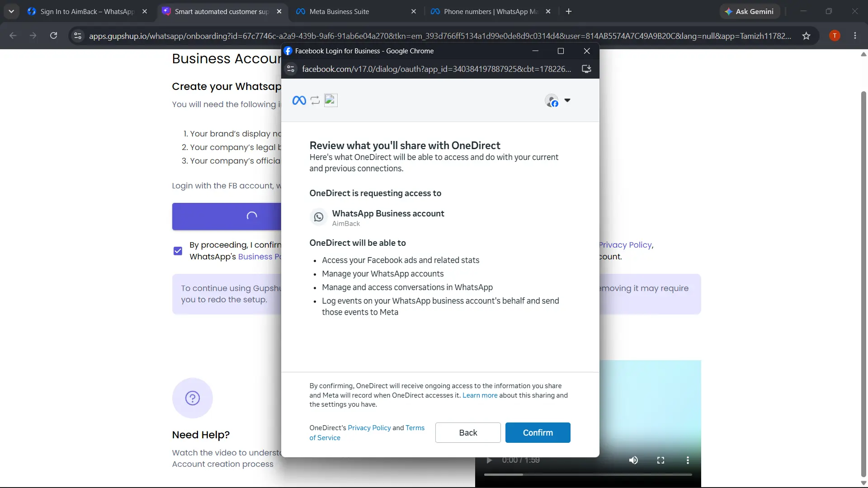The width and height of the screenshot is (868, 488).
Task: Go forward in main browser
Action: point(33,36)
